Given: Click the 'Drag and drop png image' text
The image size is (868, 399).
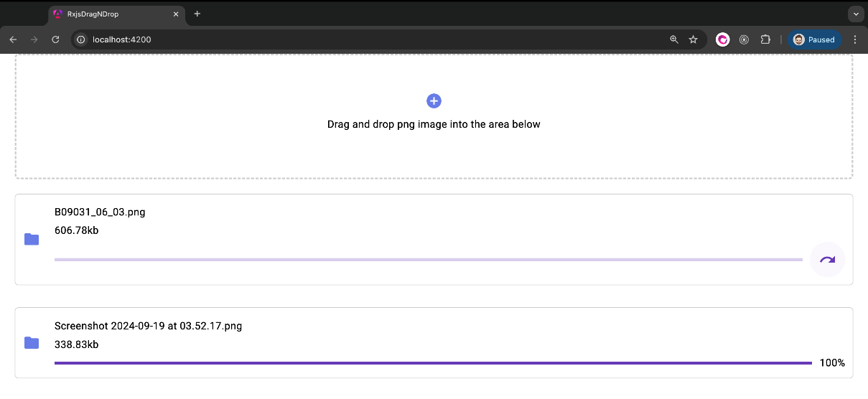Looking at the screenshot, I should pos(434,124).
